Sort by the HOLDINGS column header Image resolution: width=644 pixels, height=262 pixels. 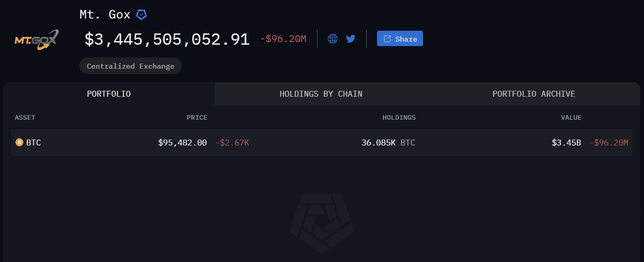click(399, 117)
